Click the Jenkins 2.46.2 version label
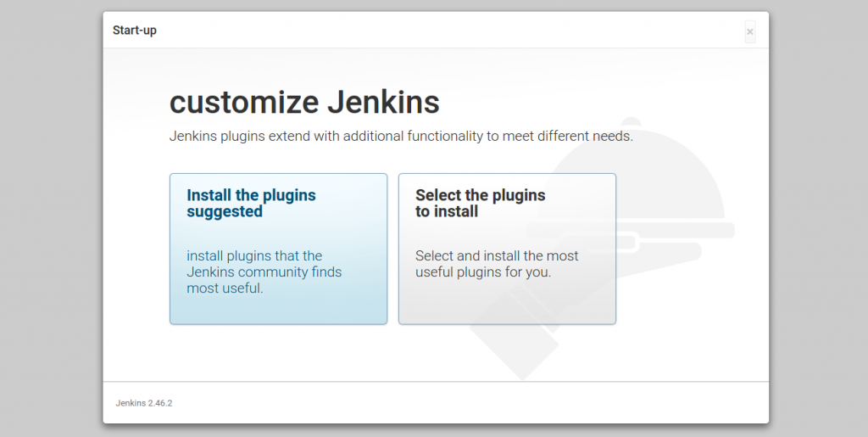The width and height of the screenshot is (868, 437). pos(144,403)
